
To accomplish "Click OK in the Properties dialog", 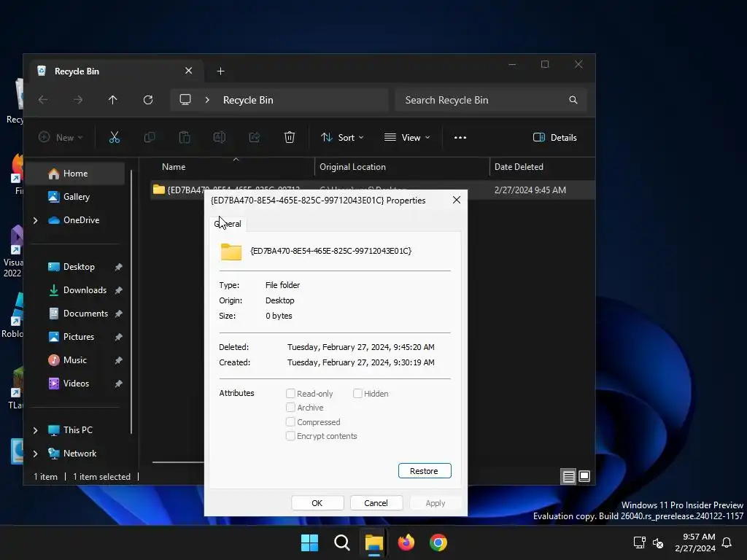I will [x=317, y=503].
